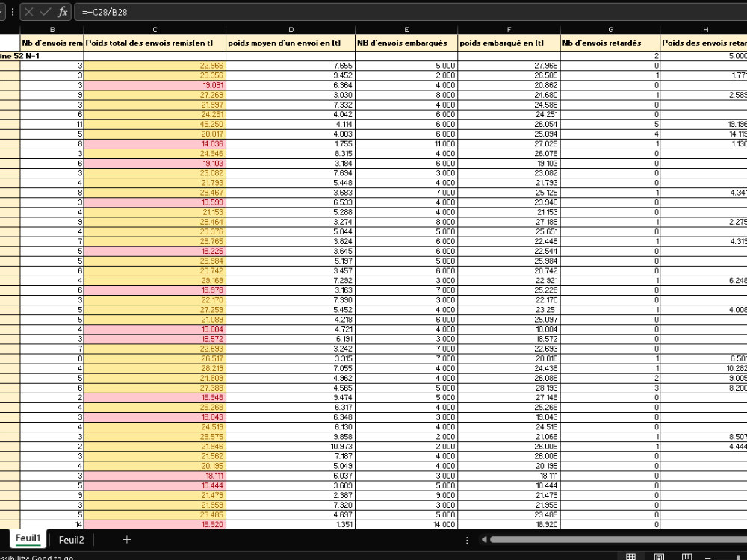Switch to Page Break Preview in status bar
This screenshot has height=560, width=747.
click(x=686, y=557)
